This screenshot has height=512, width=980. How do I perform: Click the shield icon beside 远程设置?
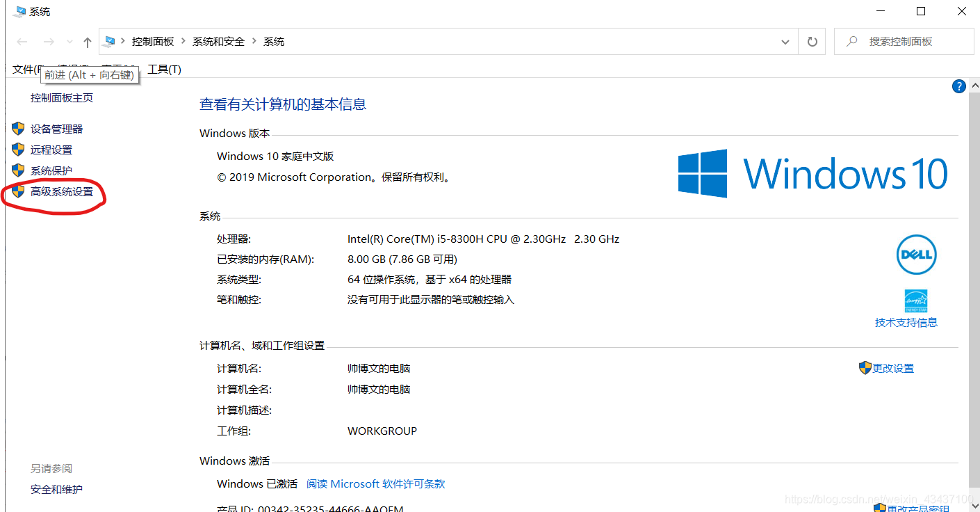18,150
